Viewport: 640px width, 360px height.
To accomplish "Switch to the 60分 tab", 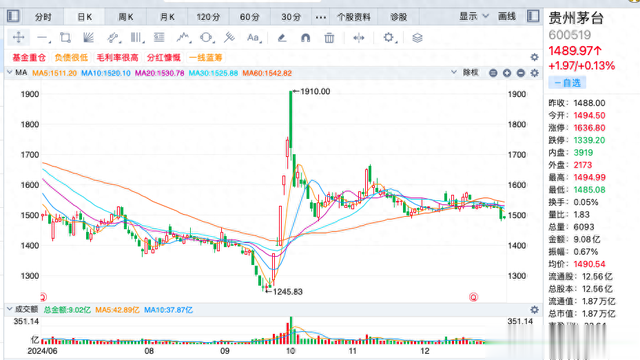I will tap(249, 17).
